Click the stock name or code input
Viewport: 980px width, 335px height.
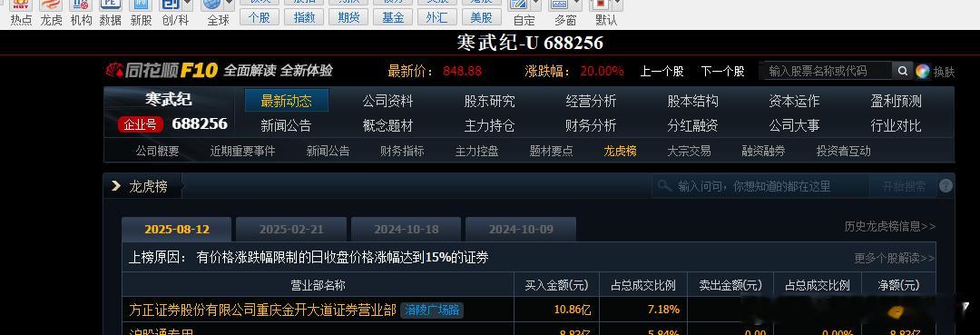coord(827,71)
